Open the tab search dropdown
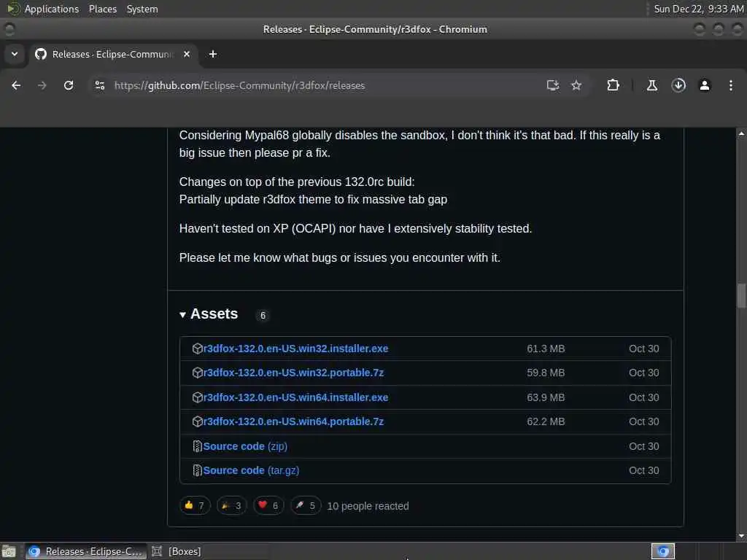747x560 pixels. 15,54
